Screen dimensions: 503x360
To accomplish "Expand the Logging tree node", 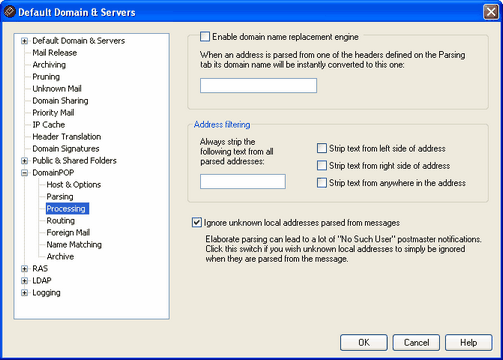I will point(24,293).
